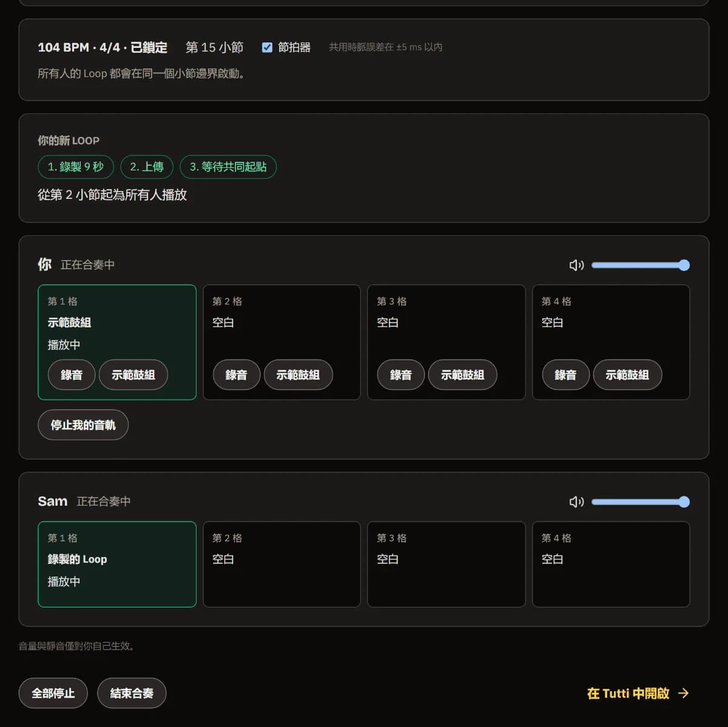Click the arrow icon beside 在 Tutti 中開啟

pyautogui.click(x=684, y=693)
